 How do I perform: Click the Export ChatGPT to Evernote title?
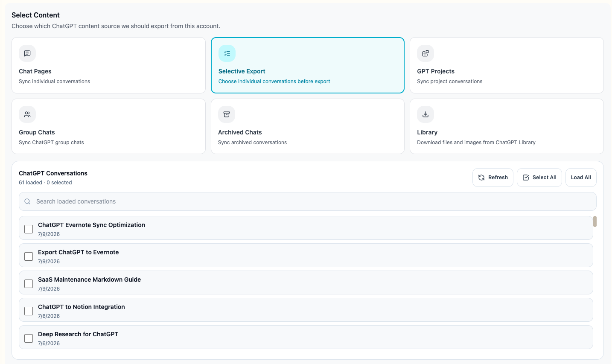(79, 252)
